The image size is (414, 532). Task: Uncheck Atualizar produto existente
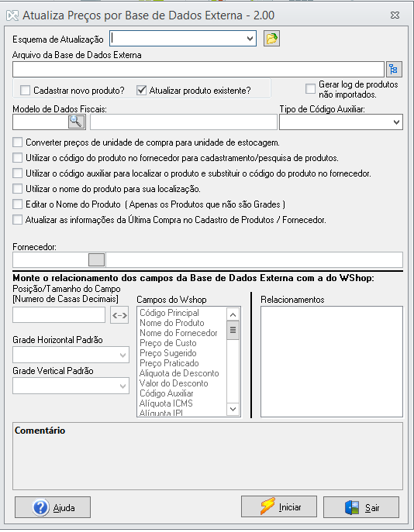coord(141,91)
